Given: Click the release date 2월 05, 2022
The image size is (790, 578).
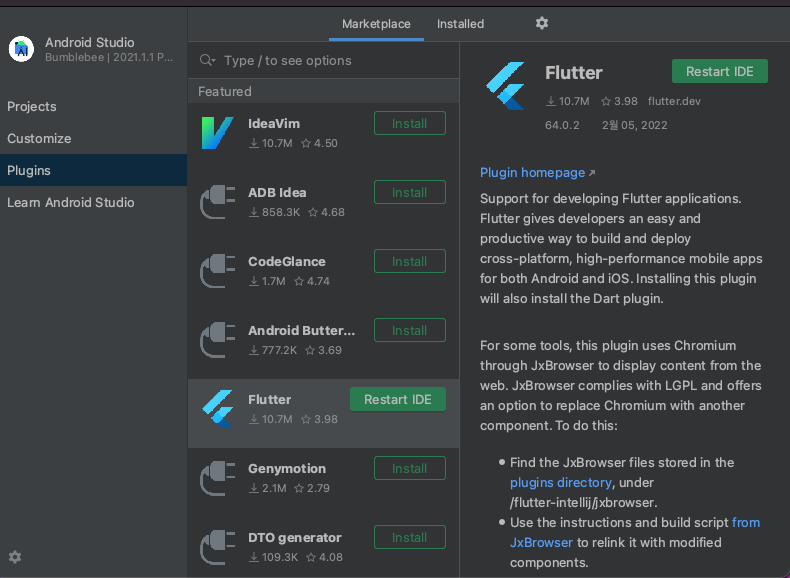Looking at the screenshot, I should [x=634, y=125].
